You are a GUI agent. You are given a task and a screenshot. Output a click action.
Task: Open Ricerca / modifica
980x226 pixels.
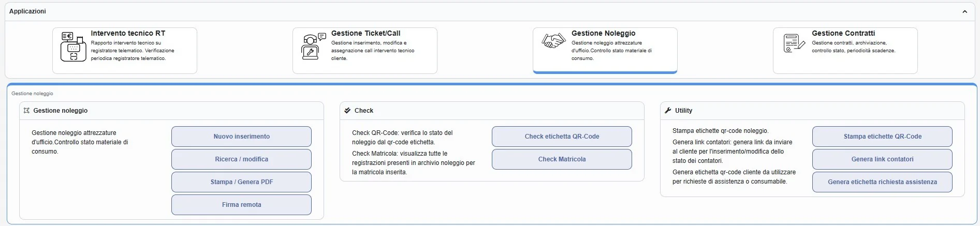(x=242, y=159)
